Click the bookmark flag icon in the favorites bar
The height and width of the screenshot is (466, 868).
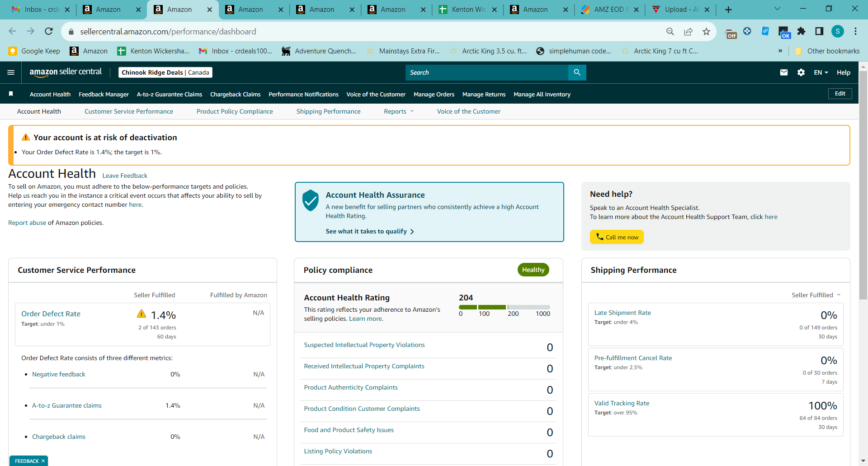click(11, 94)
